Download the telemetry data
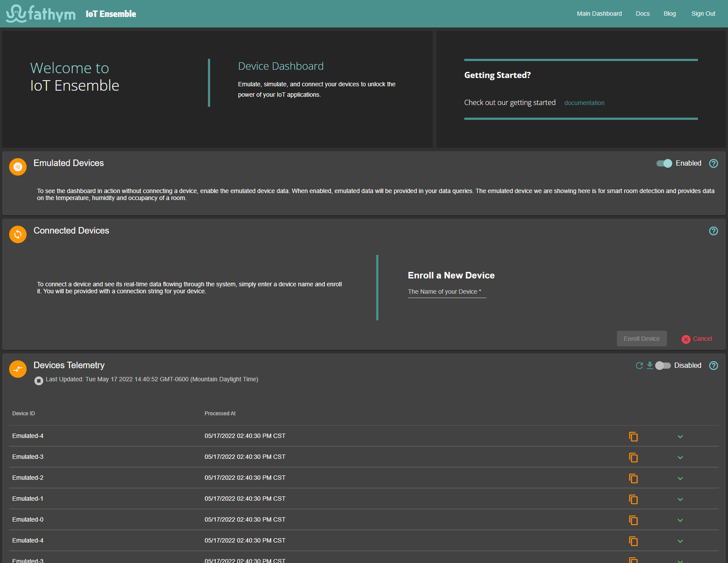Viewport: 728px width, 563px height. (650, 366)
